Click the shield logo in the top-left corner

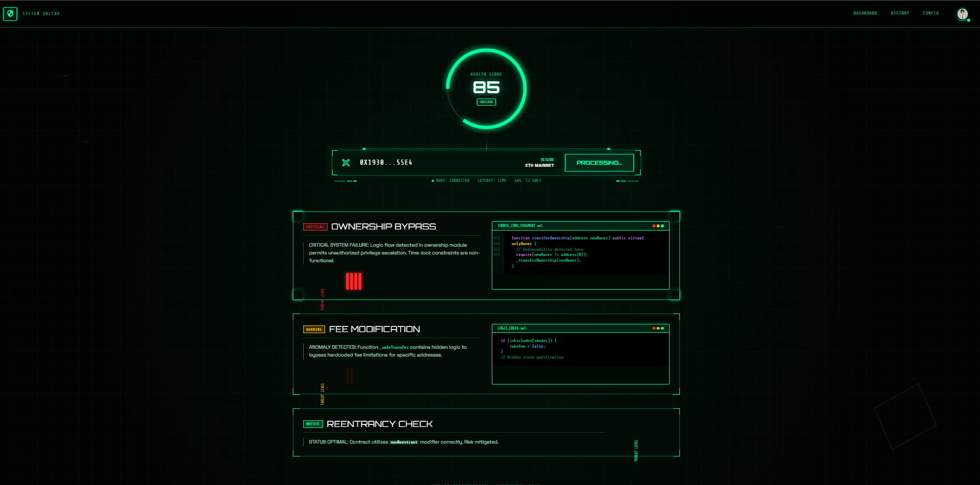[10, 13]
